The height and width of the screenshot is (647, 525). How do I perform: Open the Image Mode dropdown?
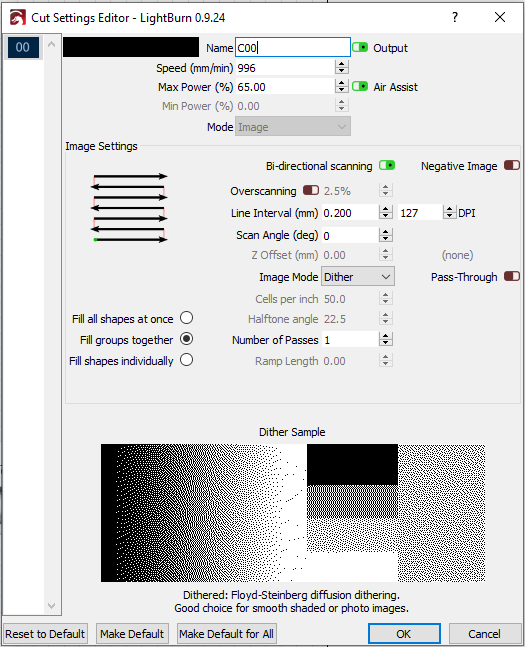click(x=358, y=276)
